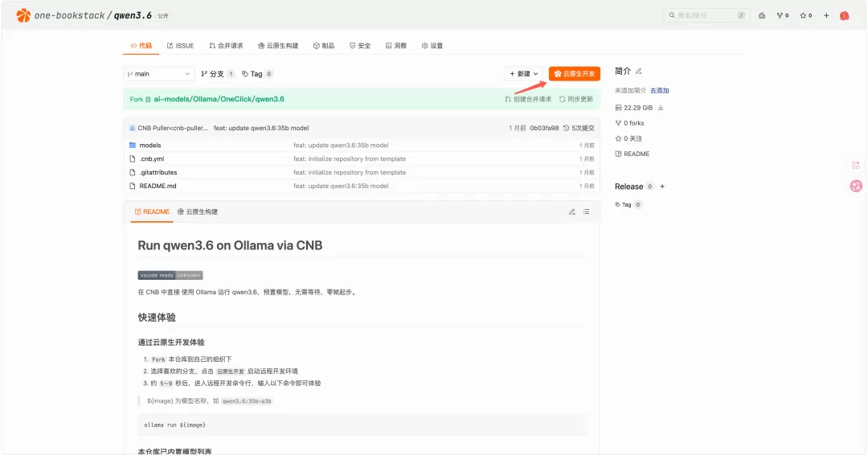Open the missions icon in top bar
The image size is (868, 456).
(762, 15)
